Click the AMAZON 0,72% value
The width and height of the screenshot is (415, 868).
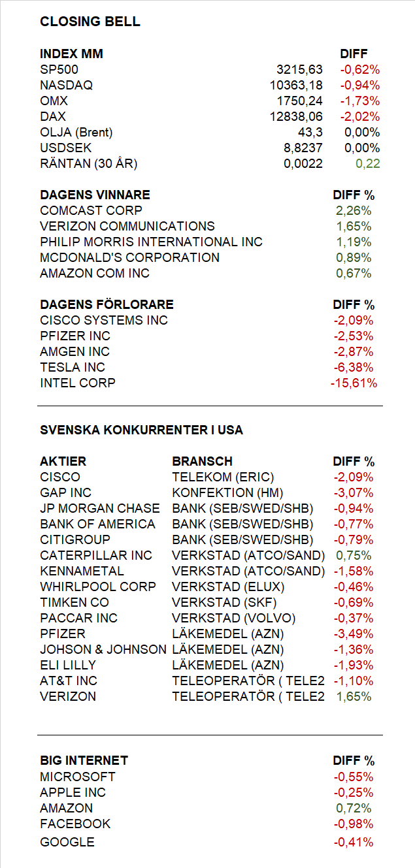[x=354, y=809]
